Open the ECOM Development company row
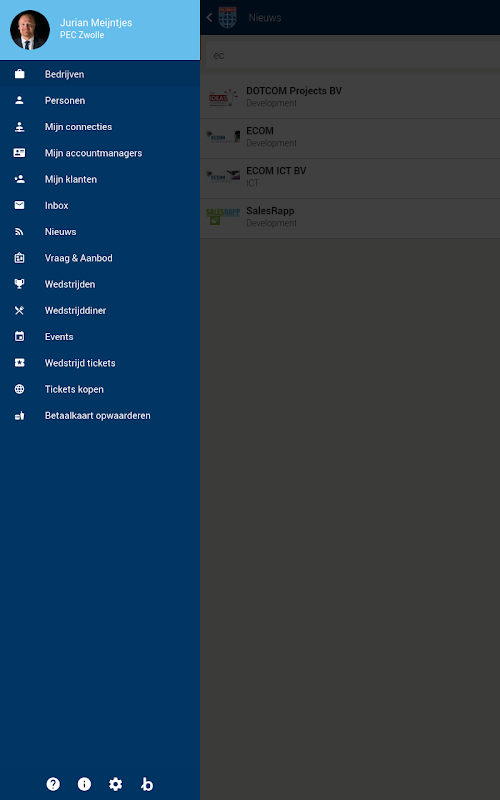Image resolution: width=500 pixels, height=800 pixels. [x=350, y=137]
